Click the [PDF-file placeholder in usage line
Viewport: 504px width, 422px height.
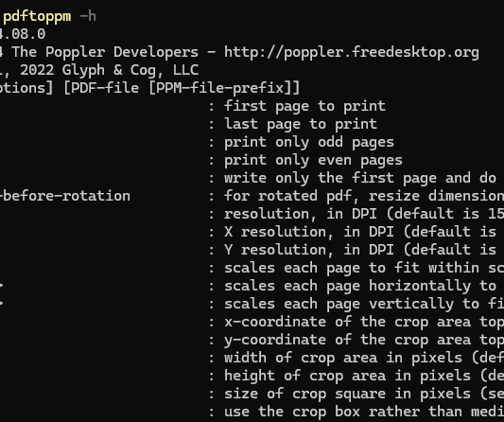click(x=101, y=88)
